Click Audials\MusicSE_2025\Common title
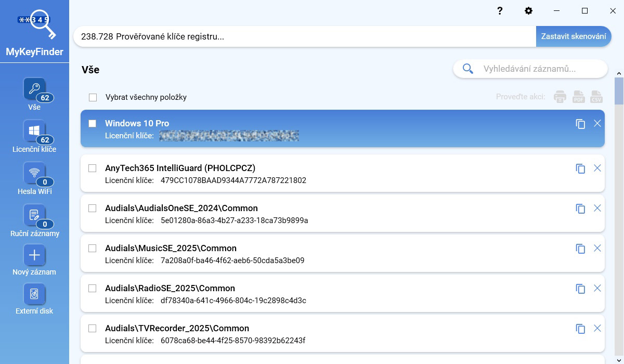 (171, 248)
